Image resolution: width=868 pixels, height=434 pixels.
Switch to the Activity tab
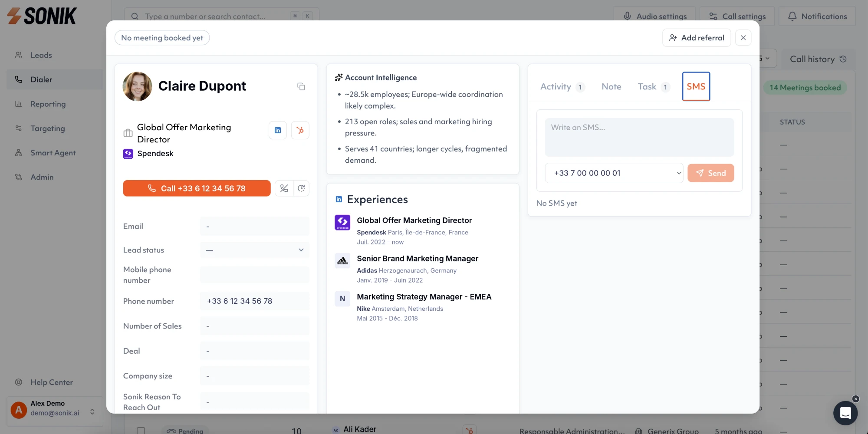562,87
